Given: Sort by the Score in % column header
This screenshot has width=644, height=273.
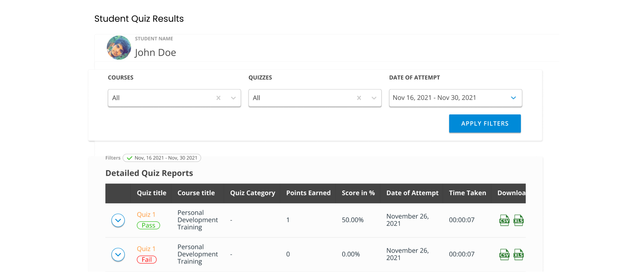Looking at the screenshot, I should click(x=358, y=193).
